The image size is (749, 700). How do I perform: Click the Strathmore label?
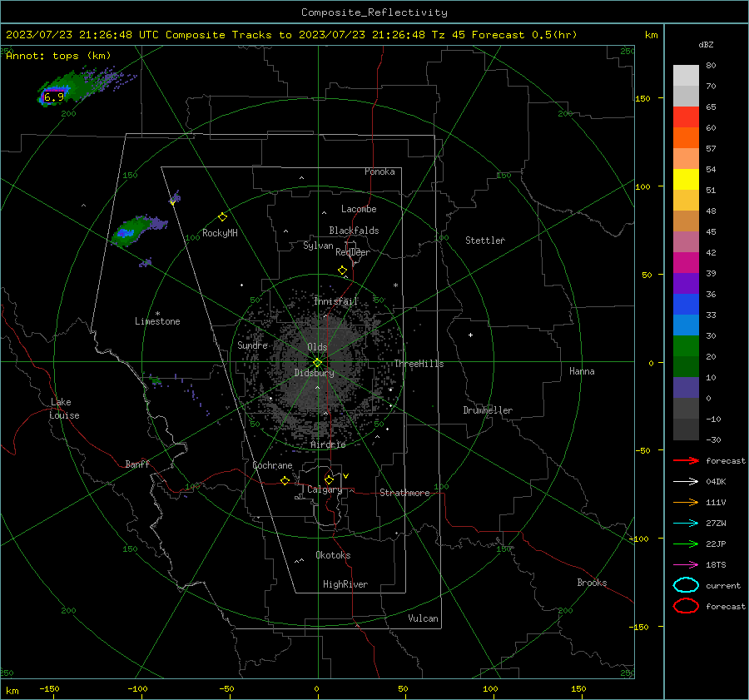coord(404,493)
